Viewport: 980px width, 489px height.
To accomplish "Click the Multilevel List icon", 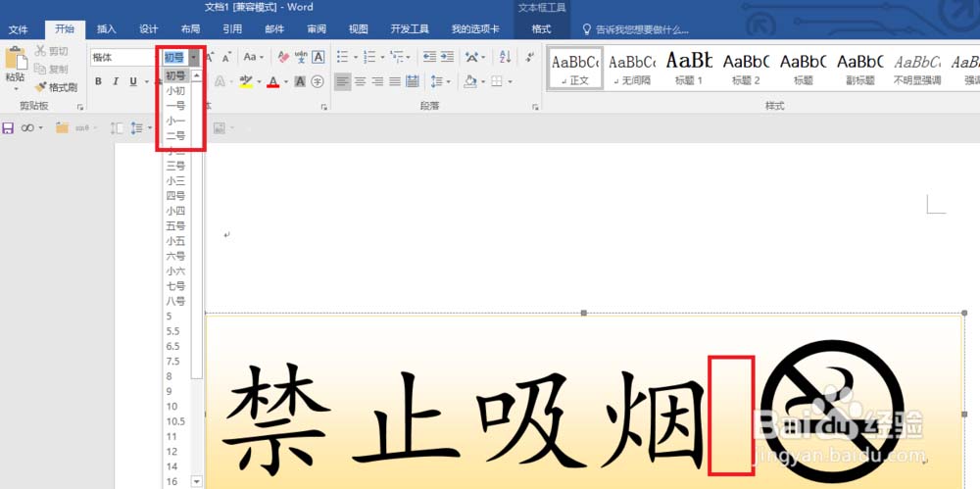I will (396, 57).
